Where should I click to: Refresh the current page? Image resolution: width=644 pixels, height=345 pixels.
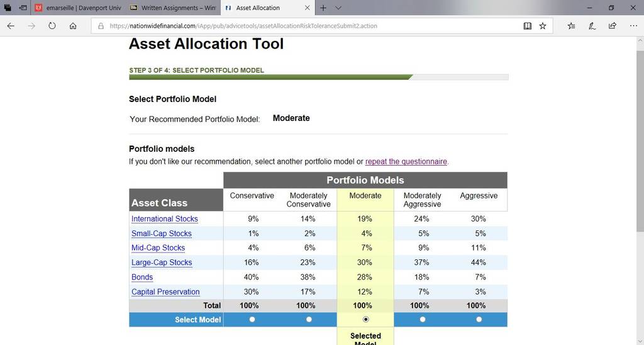[x=52, y=26]
